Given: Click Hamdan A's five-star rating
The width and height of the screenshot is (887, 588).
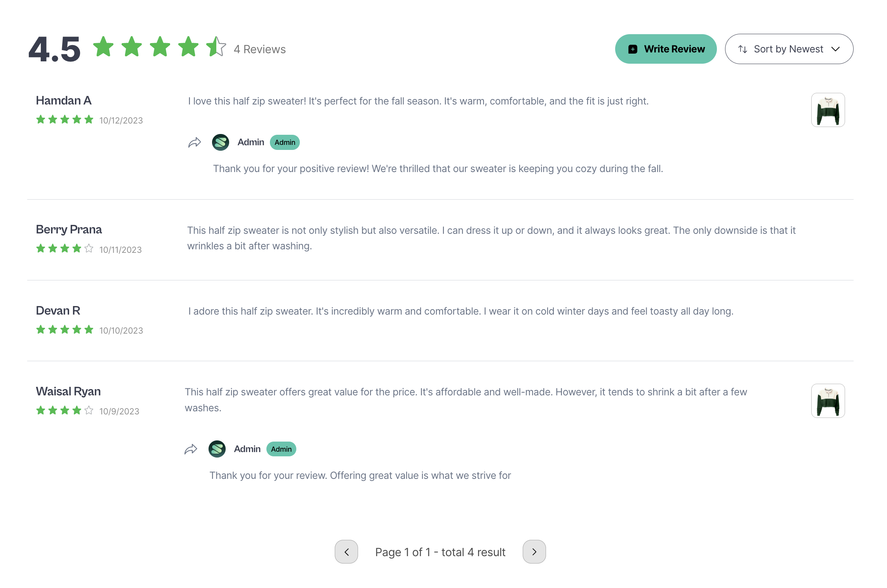Looking at the screenshot, I should point(65,120).
